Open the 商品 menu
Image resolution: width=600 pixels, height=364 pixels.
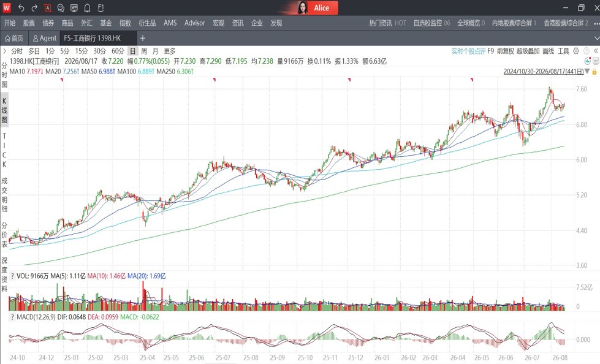click(x=67, y=23)
